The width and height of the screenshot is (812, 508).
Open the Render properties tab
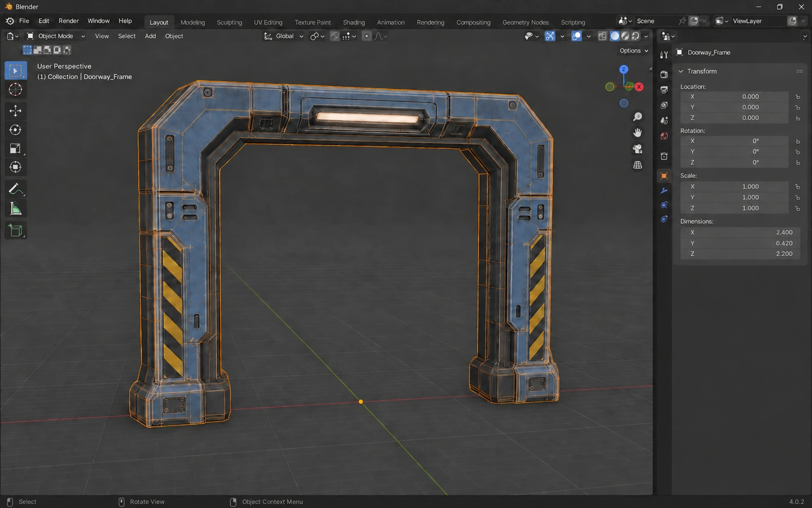(x=664, y=74)
